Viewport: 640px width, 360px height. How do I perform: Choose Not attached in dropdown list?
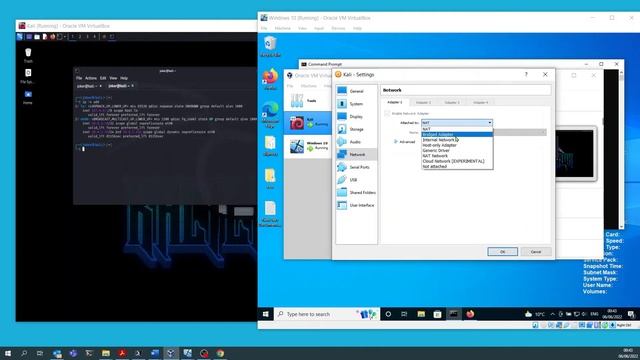coord(457,166)
